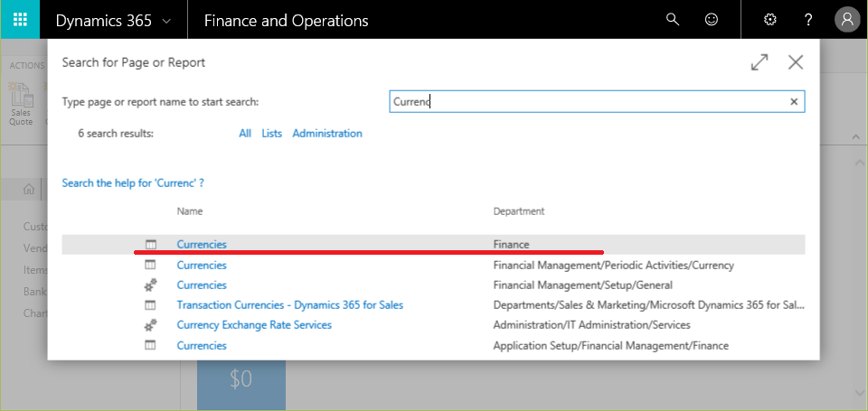Viewport: 868px width, 411px height.
Task: Close the Search for Page or Report dialog
Action: (796, 62)
